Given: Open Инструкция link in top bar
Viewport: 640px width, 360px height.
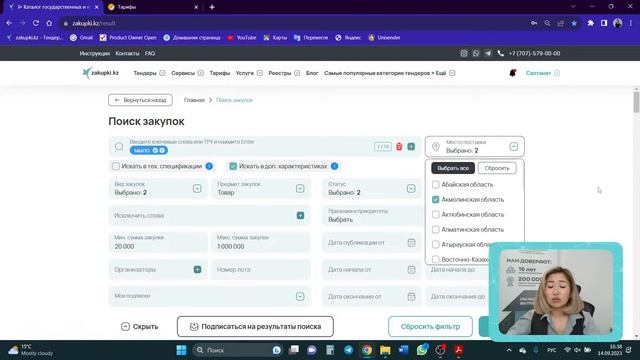Looking at the screenshot, I should click(95, 53).
